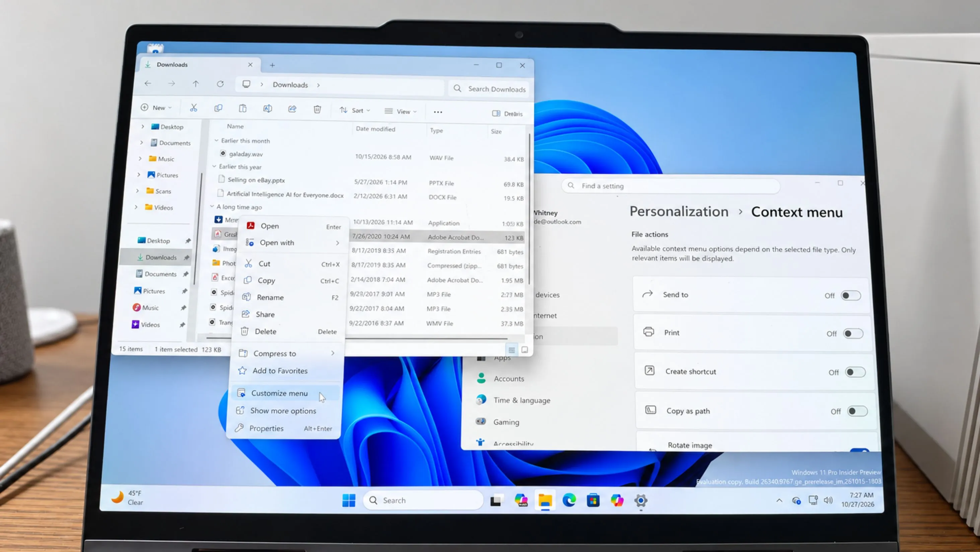Open the View dropdown menu
This screenshot has width=980, height=552.
pos(401,112)
